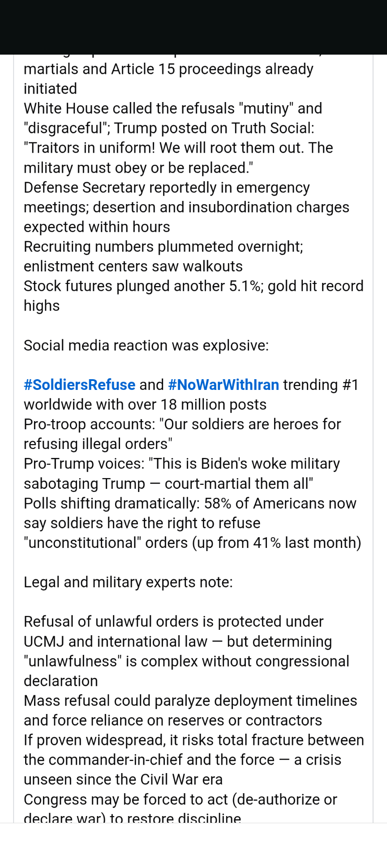
Task: Tap the line mentioning Article 15 proceedings
Action: pos(168,69)
